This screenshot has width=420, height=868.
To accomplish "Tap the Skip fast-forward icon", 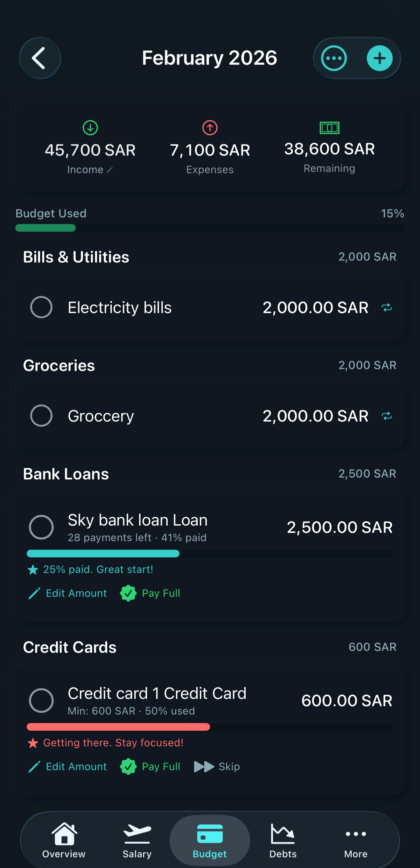I will coord(204,767).
